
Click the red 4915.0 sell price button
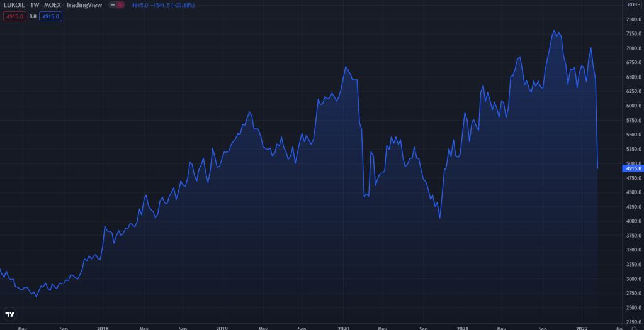coord(14,16)
